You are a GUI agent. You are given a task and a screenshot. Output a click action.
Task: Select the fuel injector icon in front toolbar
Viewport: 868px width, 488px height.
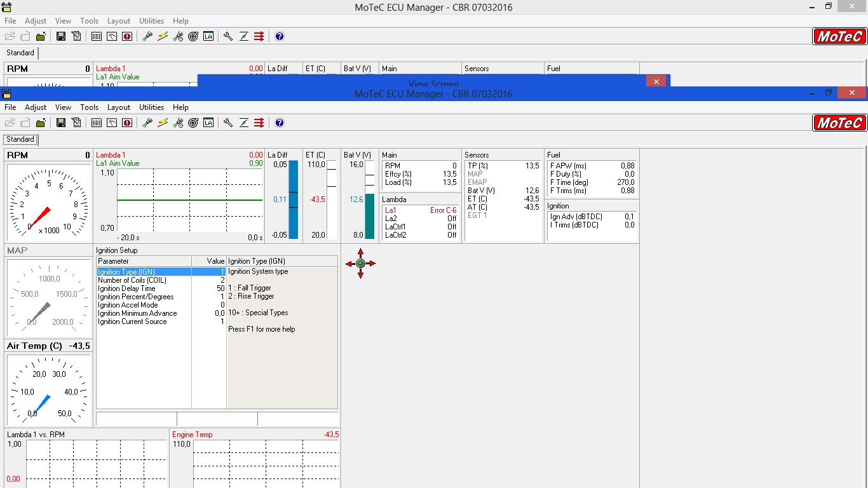click(x=147, y=123)
